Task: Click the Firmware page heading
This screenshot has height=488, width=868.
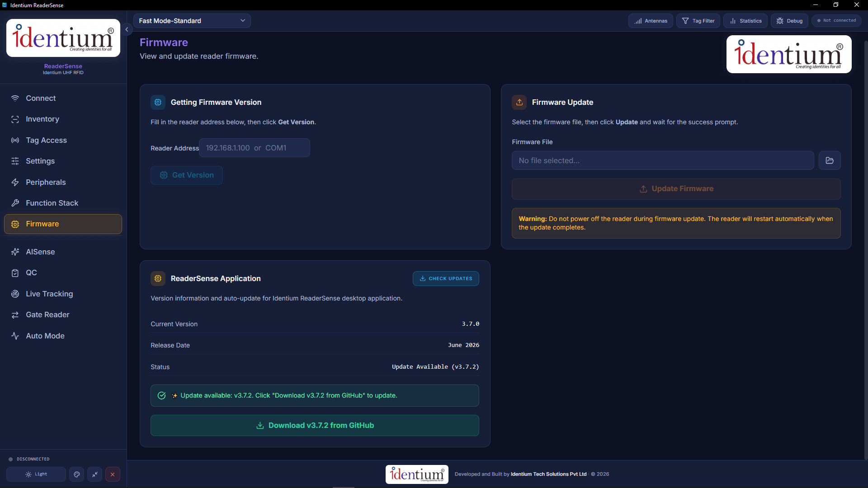Action: tap(164, 42)
